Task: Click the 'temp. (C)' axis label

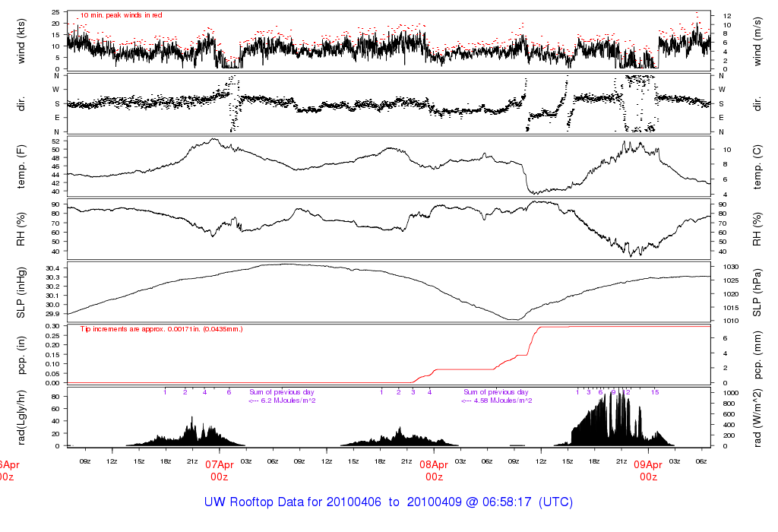Action: pyautogui.click(x=757, y=167)
